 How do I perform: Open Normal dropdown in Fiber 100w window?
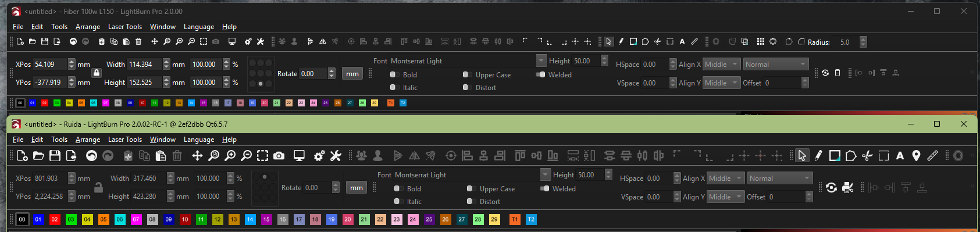coord(776,64)
